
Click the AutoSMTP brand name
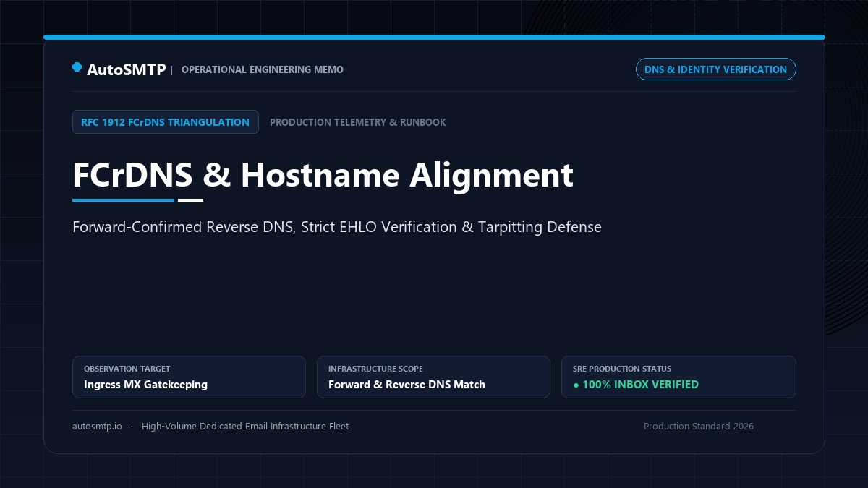(x=127, y=69)
